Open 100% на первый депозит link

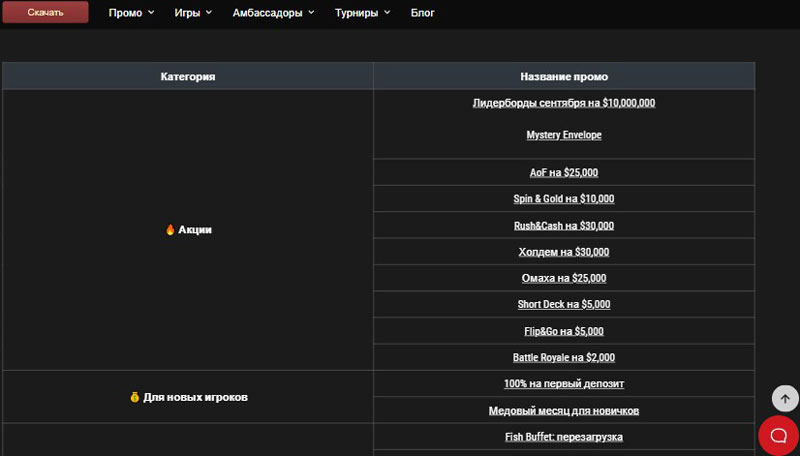click(x=563, y=384)
